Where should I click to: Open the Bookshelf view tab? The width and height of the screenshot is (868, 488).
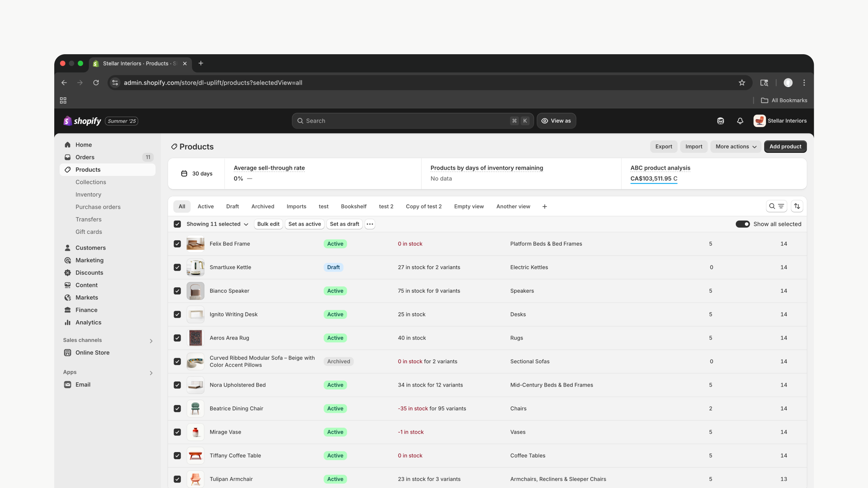[353, 207]
